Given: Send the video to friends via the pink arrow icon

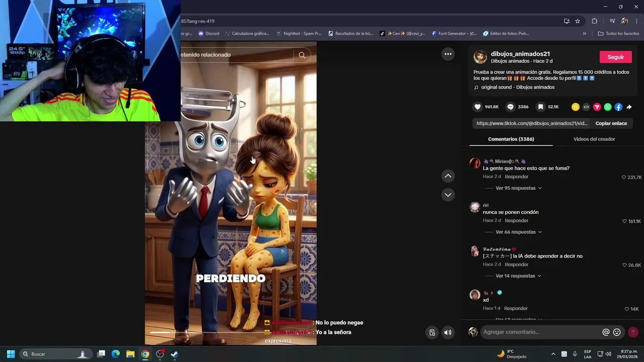Looking at the screenshot, I should pos(597,107).
